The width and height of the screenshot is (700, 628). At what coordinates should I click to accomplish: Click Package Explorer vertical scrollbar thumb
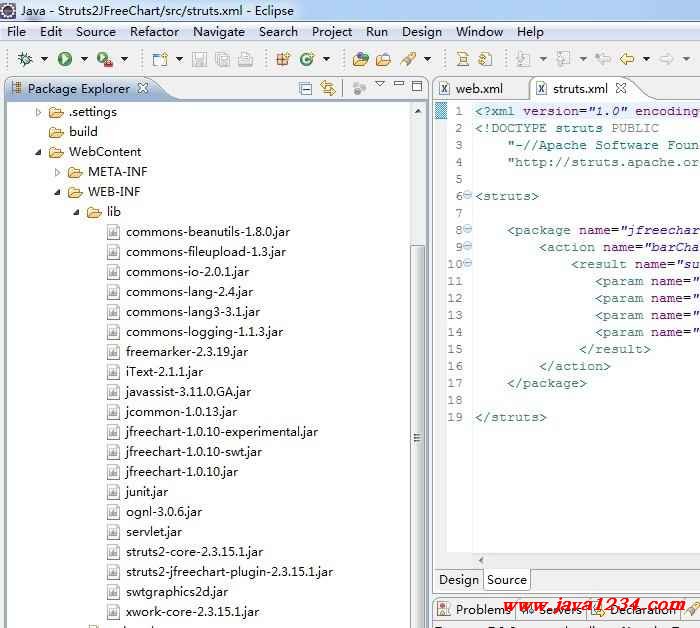click(x=417, y=437)
